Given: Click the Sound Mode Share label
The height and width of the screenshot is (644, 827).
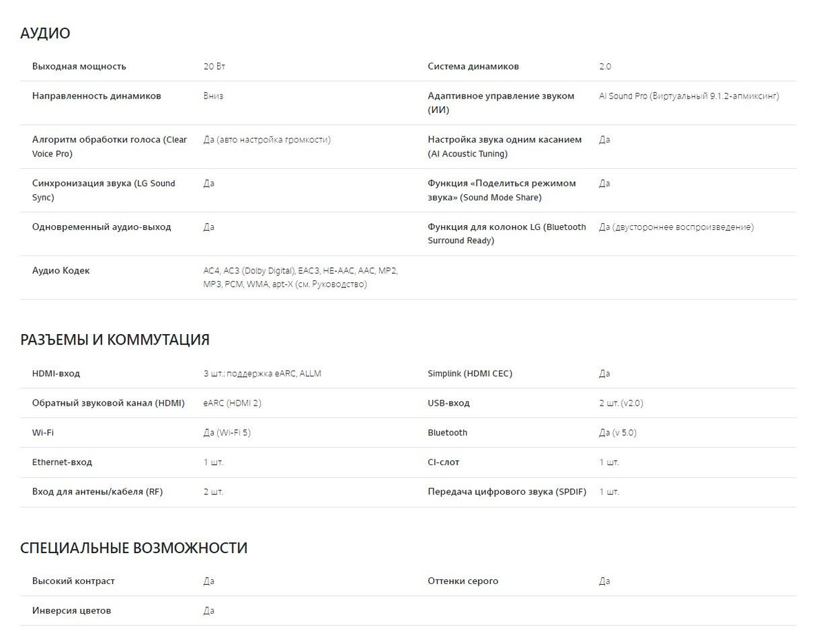Looking at the screenshot, I should tap(502, 190).
